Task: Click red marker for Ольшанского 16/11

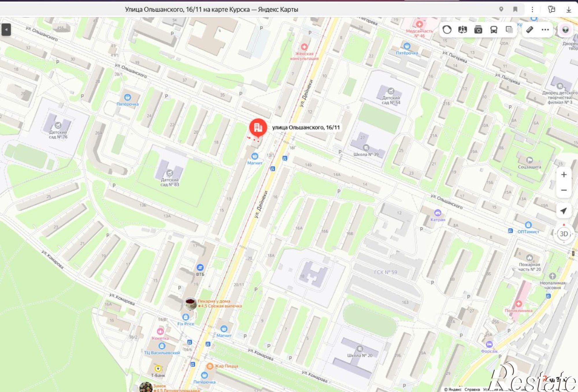Action: coord(258,127)
